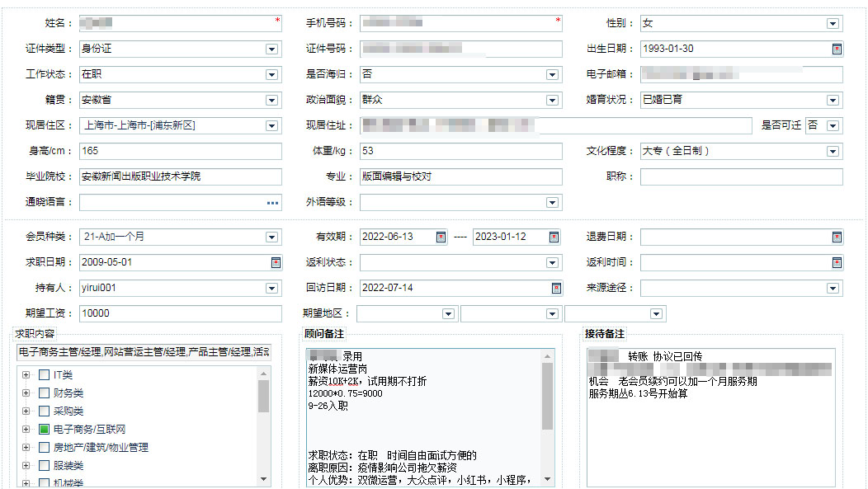Screen dimensions: 868x489
Task: Open the 来源途径 dropdown
Action: (x=833, y=288)
